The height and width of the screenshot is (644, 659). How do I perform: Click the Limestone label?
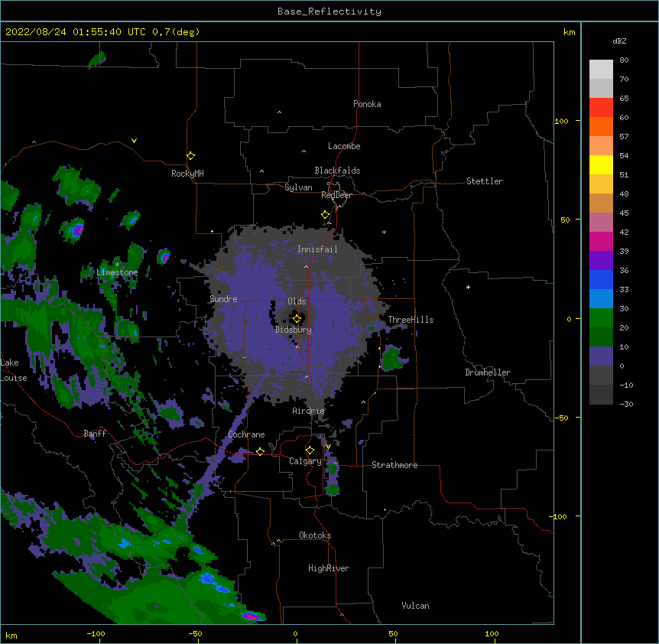coord(117,272)
